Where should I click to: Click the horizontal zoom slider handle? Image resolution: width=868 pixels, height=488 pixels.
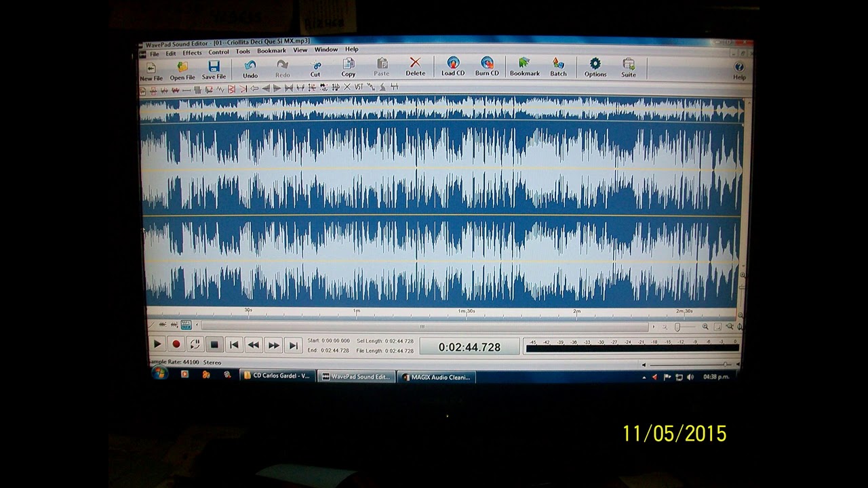coord(677,327)
